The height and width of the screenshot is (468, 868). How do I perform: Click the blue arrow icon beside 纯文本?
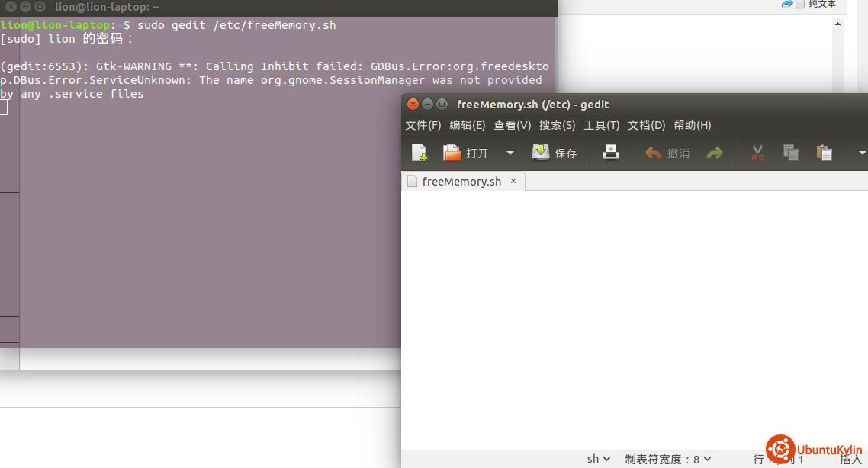786,4
